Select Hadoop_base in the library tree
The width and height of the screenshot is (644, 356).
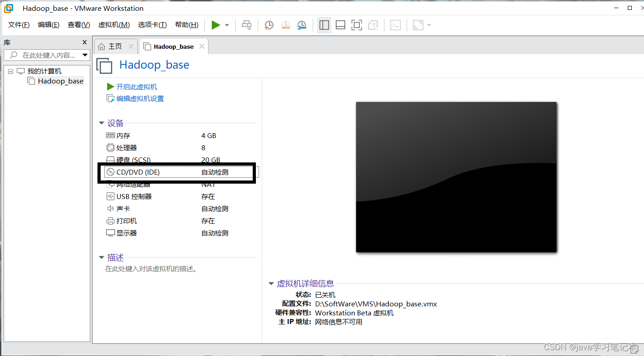coord(60,81)
